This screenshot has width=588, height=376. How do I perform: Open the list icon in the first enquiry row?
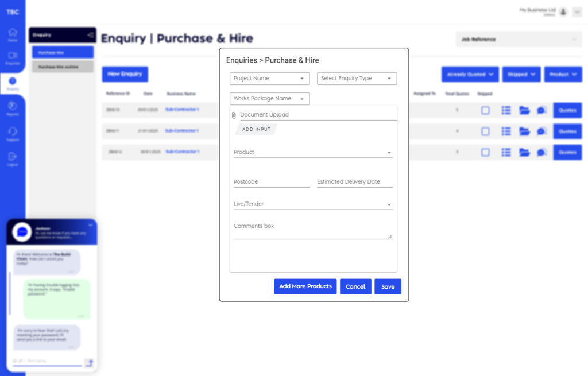[506, 110]
